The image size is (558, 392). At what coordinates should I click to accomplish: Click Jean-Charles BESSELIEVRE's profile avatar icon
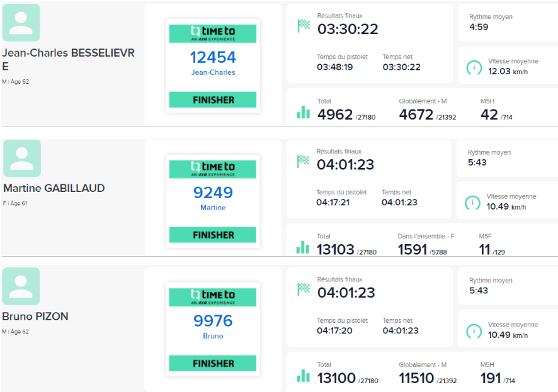point(21,23)
